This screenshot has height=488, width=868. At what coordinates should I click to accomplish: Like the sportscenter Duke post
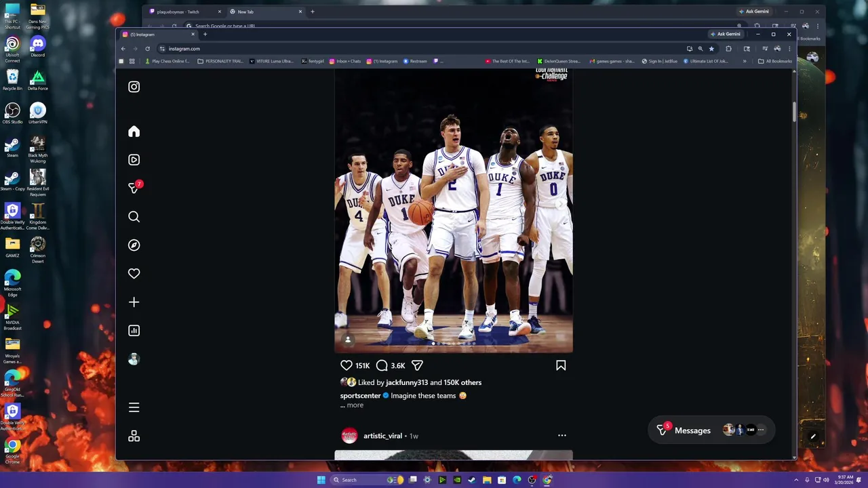point(347,365)
